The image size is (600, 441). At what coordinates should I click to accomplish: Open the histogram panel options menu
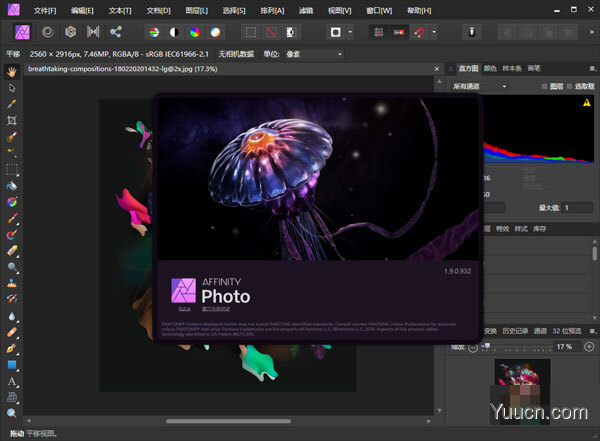tap(592, 69)
